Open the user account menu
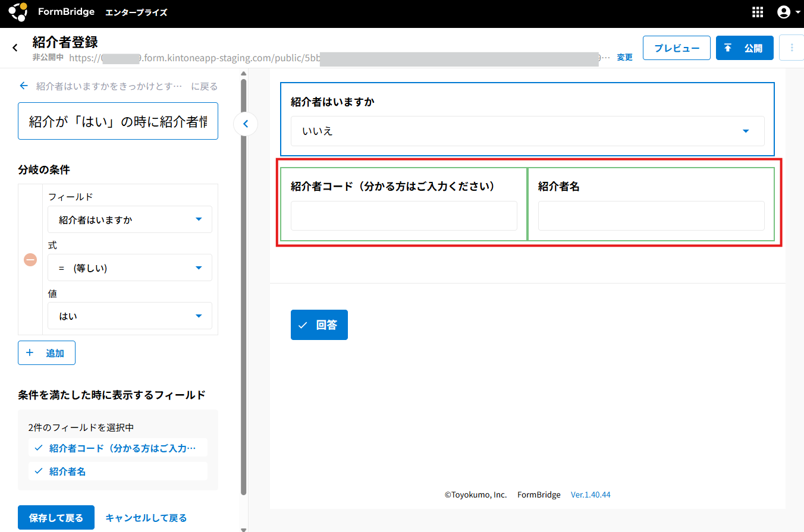The width and height of the screenshot is (804, 532). tap(788, 12)
